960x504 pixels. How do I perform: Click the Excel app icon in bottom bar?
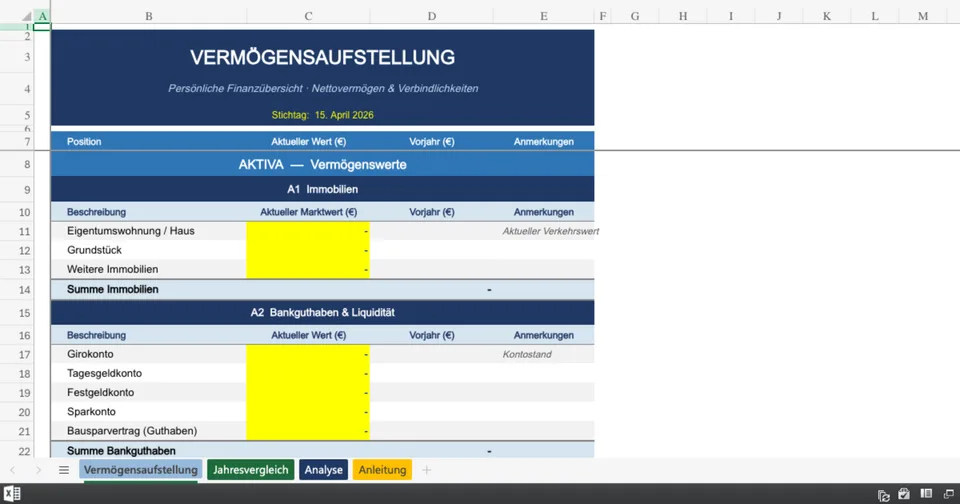click(12, 494)
